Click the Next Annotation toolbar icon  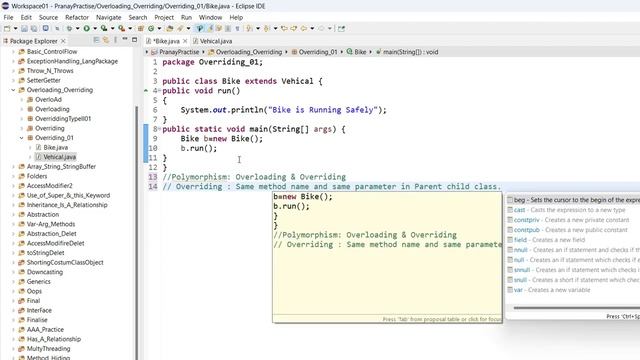click(249, 29)
